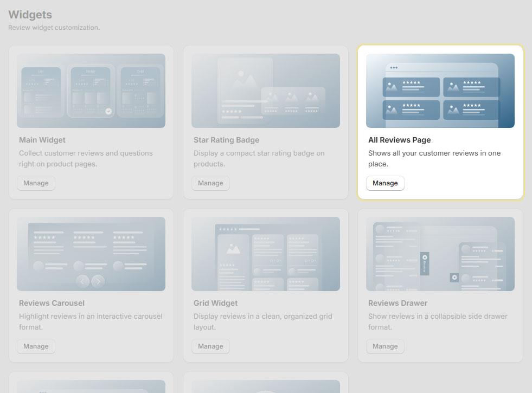The width and height of the screenshot is (532, 393).
Task: Click the Manage button on Star Rating Badge
Action: (210, 183)
